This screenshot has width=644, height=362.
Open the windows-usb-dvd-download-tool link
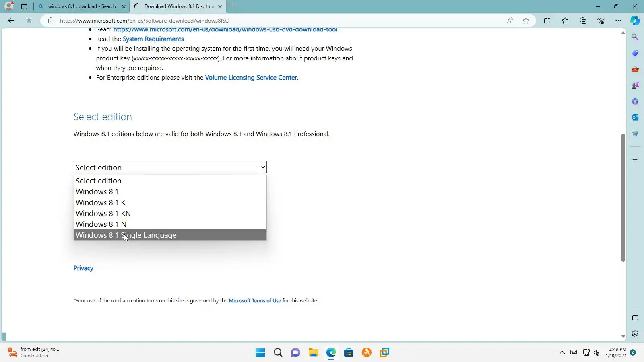(225, 30)
